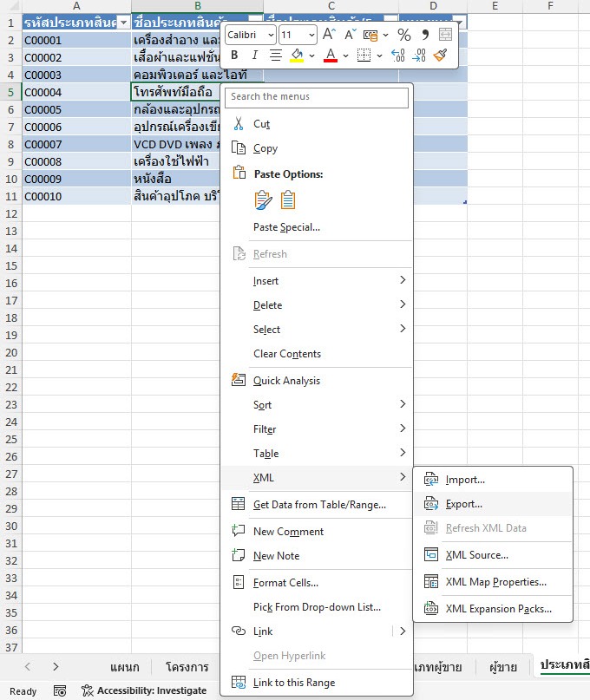Click Decrease Font Size icon
This screenshot has width=590, height=700.
[350, 35]
